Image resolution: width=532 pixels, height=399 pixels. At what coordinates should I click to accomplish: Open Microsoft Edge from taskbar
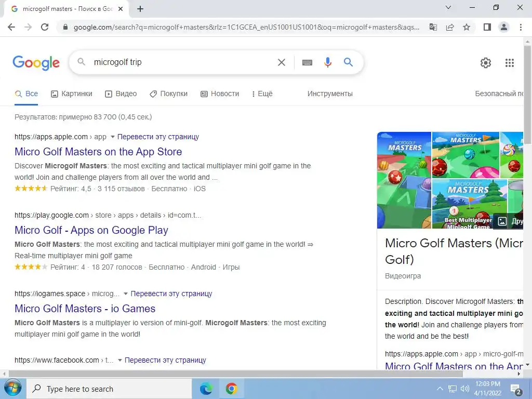pos(206,389)
